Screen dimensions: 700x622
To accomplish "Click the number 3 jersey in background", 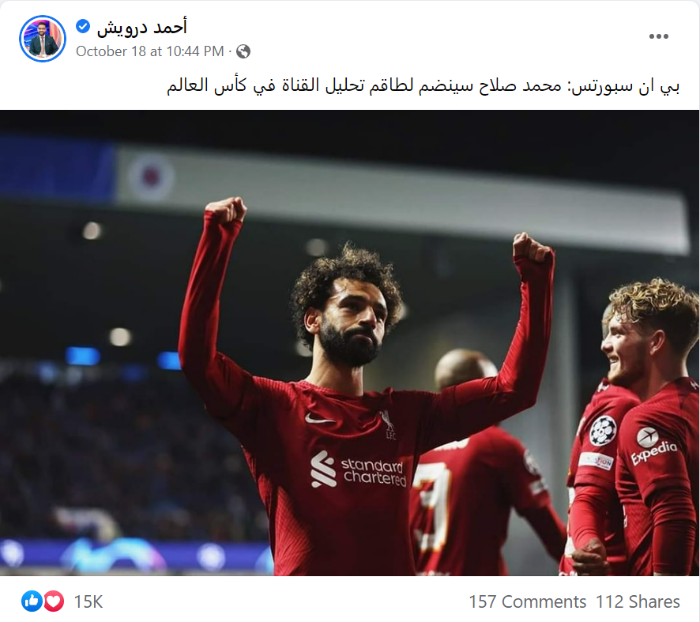I will tap(432, 506).
